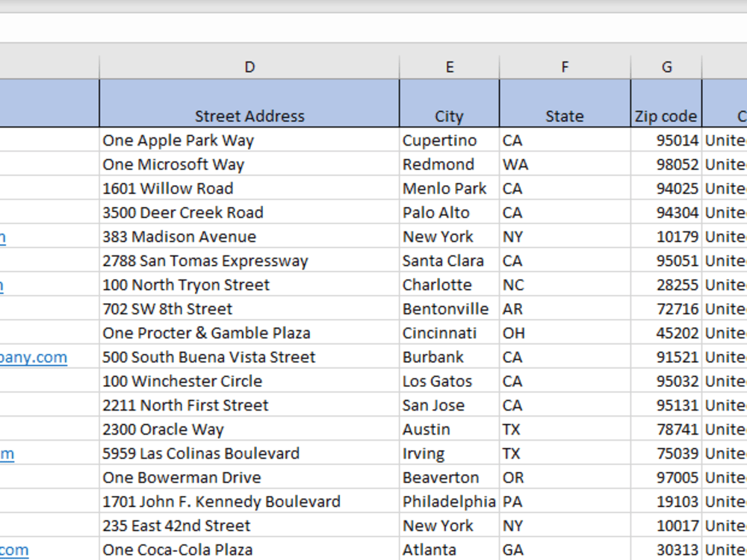The height and width of the screenshot is (560, 747).
Task: Select the GA state cell
Action: 565,549
